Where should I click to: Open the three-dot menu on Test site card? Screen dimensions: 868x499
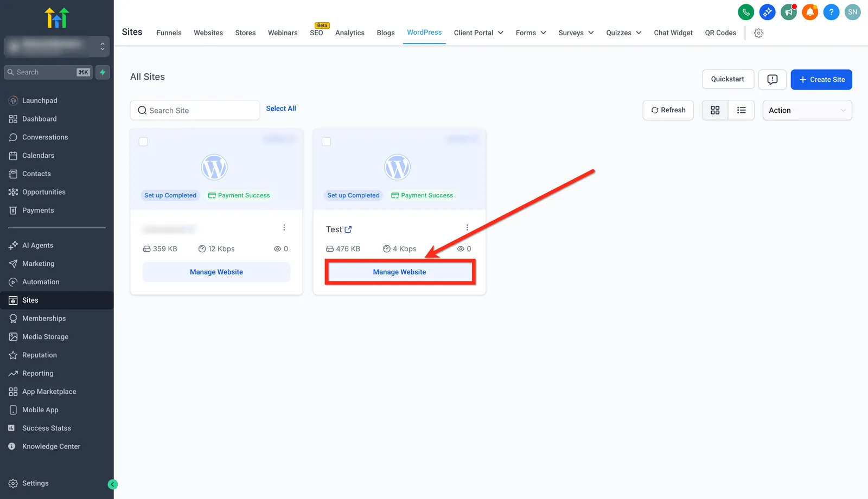point(467,228)
